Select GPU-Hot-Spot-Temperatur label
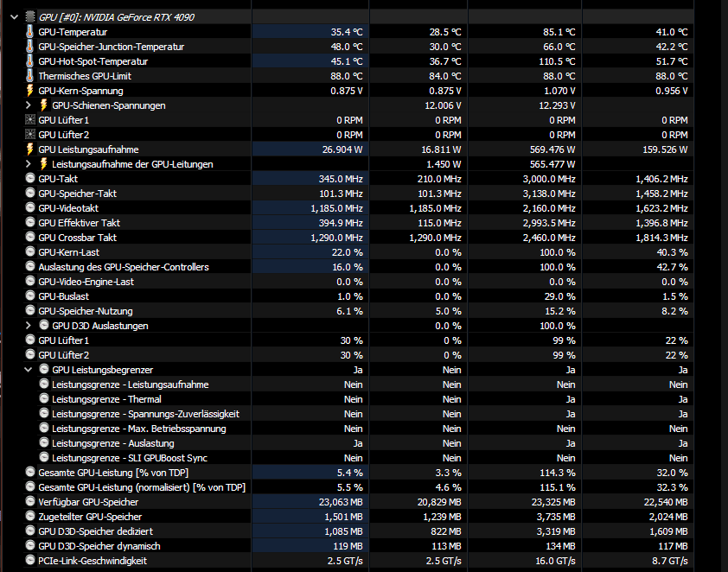728x572 pixels. coord(93,61)
